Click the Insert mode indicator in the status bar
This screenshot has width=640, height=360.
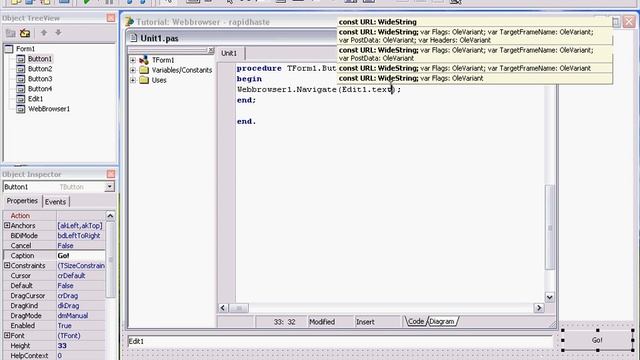[365, 322]
